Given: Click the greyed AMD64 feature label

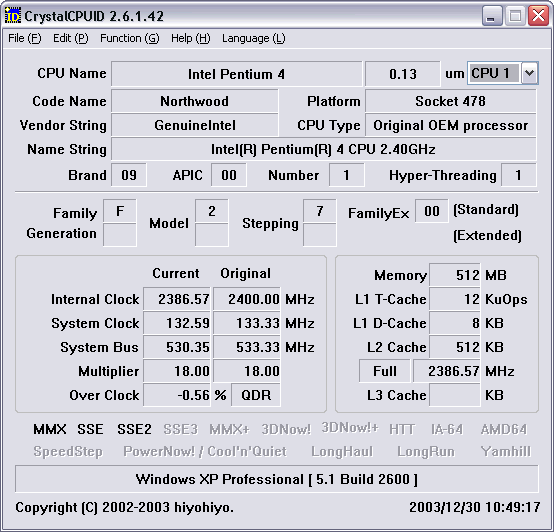Looking at the screenshot, I should tap(504, 430).
